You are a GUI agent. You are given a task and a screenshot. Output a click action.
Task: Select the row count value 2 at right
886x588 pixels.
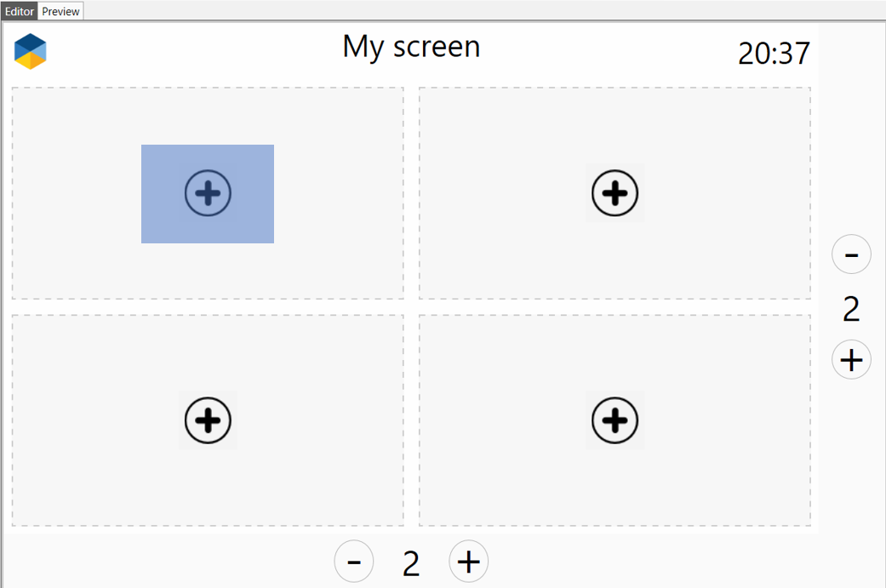[851, 310]
